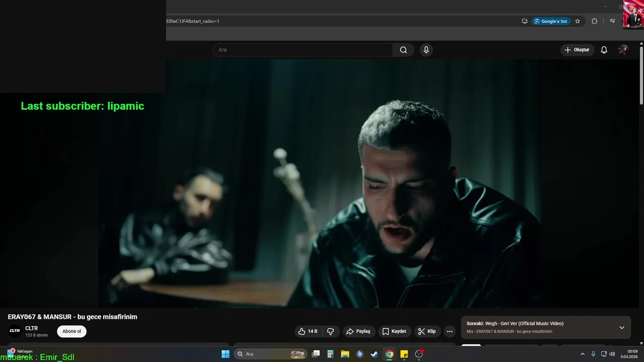Open the Windows Start menu
This screenshot has height=362, width=644.
coord(225,354)
